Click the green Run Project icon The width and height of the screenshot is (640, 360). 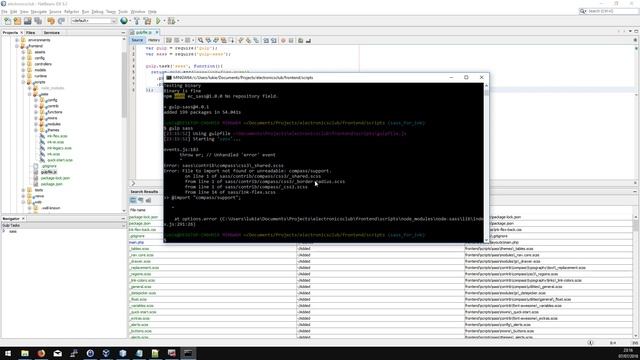click(x=158, y=21)
